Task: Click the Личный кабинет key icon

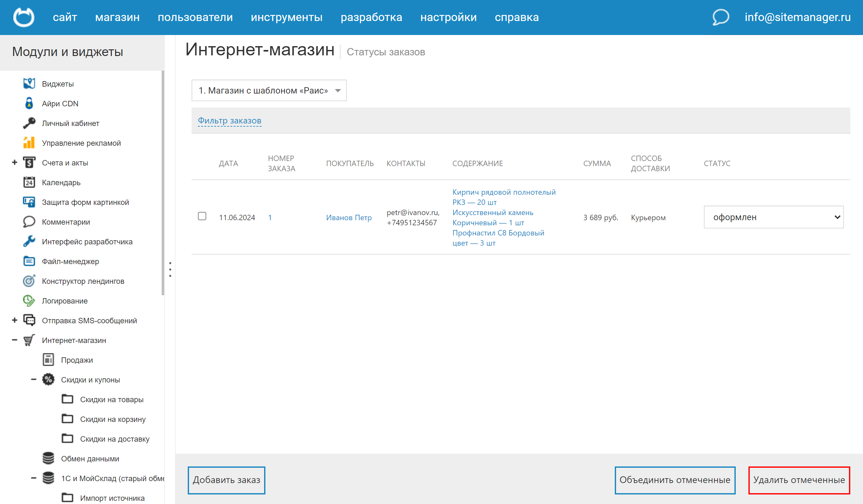Action: 29,123
